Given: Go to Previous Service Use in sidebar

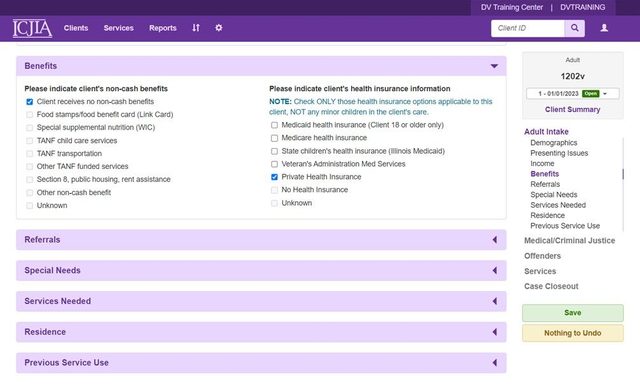Looking at the screenshot, I should tap(565, 226).
